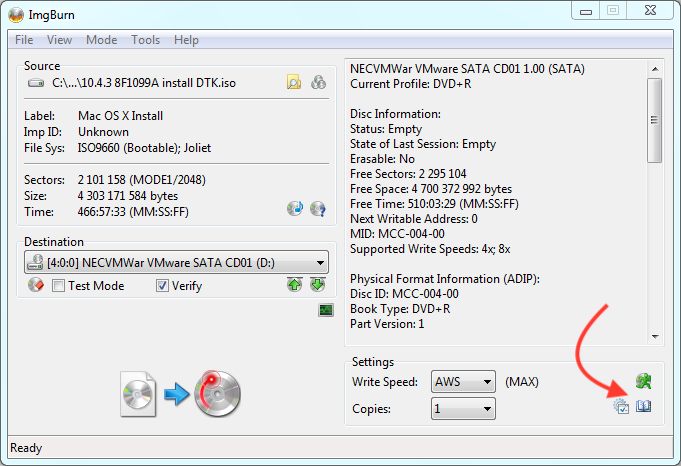681x466 pixels.
Task: Click the ImgBurn title bar app icon
Action: pos(16,15)
